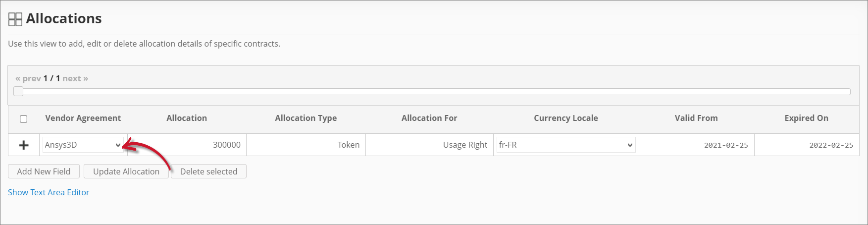Open the fr-FR currency locale dropdown

[565, 145]
